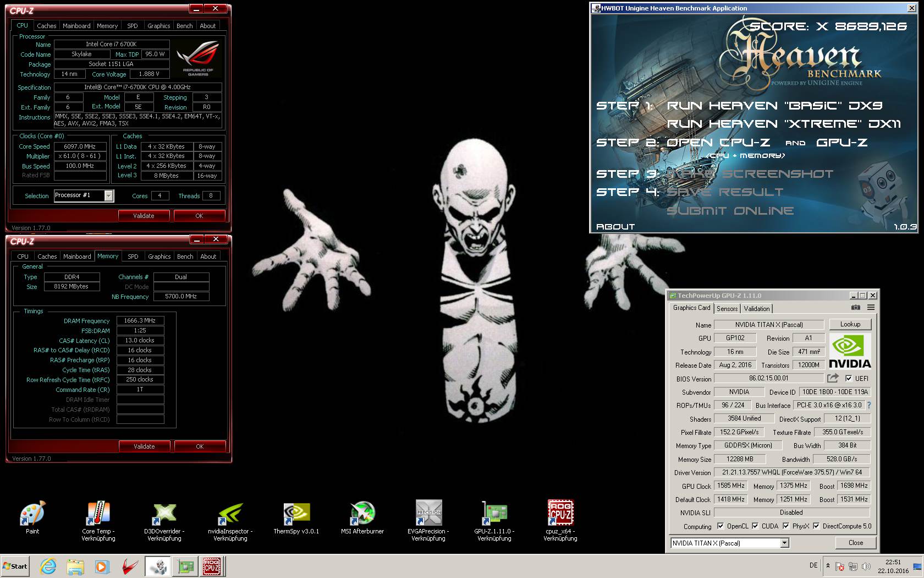
Task: Click the network tray icon
Action: click(x=853, y=566)
